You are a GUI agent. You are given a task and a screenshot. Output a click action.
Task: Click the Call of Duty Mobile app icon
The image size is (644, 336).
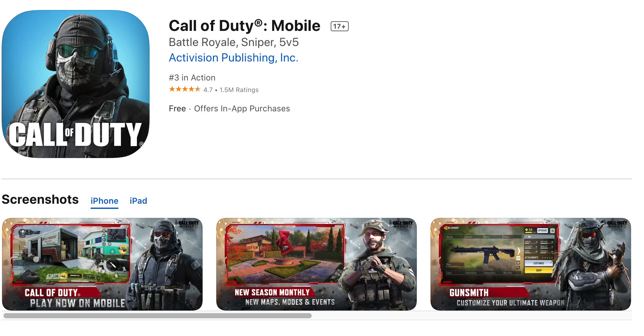[x=76, y=84]
